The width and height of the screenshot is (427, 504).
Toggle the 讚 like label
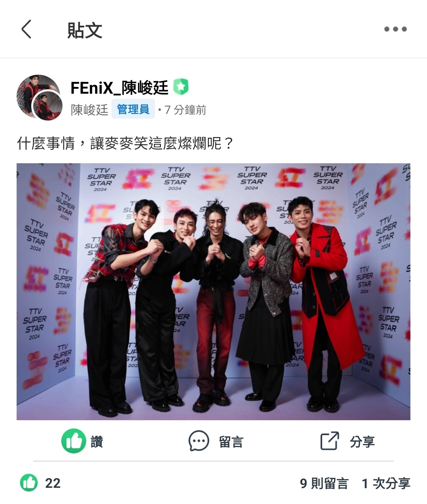click(97, 442)
